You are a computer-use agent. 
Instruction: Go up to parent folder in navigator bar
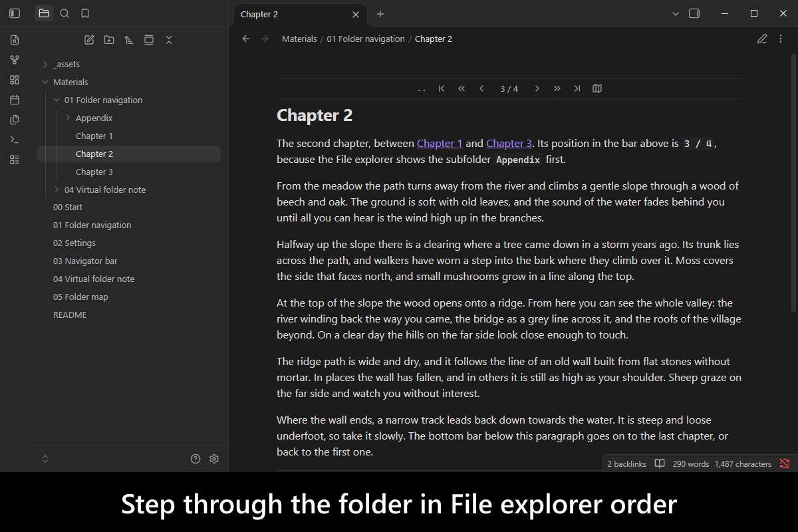tap(422, 89)
